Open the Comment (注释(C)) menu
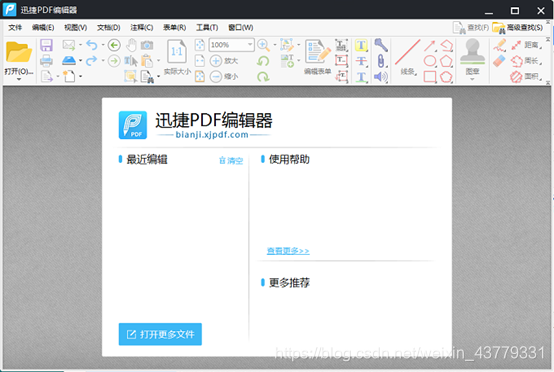 [x=142, y=28]
